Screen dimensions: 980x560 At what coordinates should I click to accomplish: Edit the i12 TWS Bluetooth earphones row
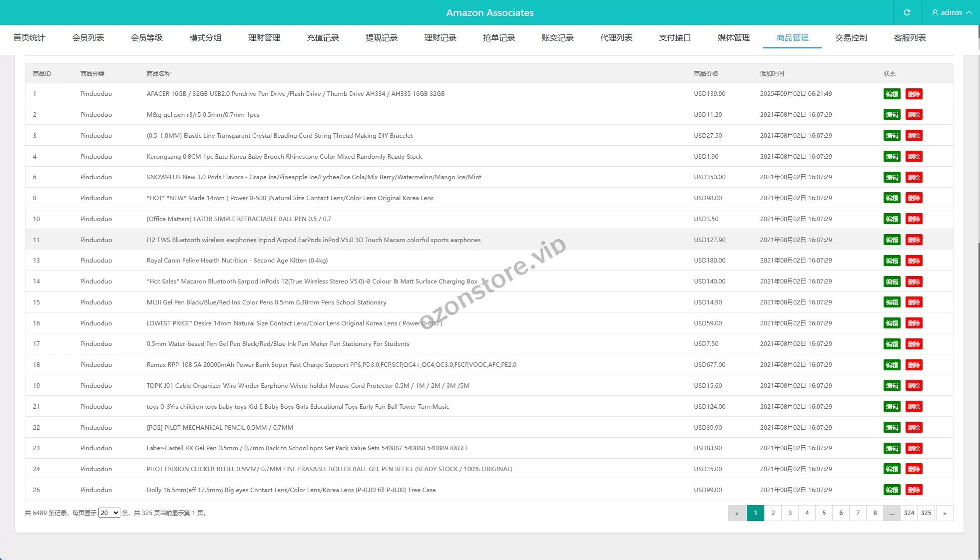click(x=892, y=240)
